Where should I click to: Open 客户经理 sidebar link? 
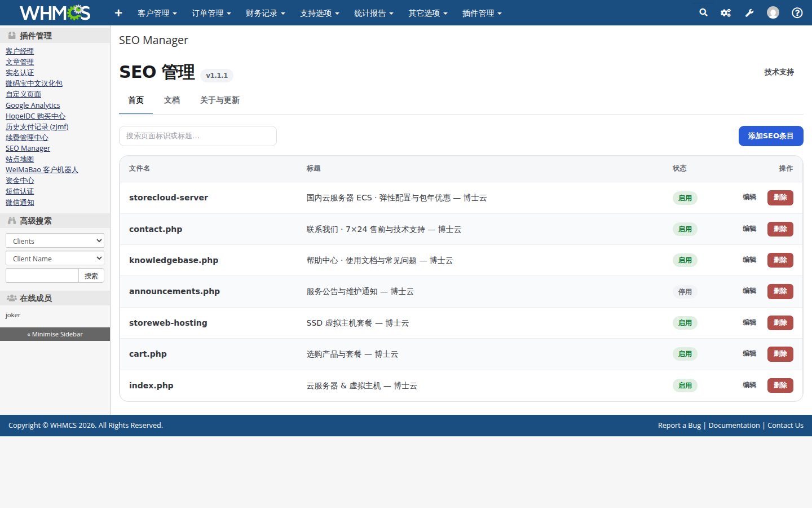(20, 51)
